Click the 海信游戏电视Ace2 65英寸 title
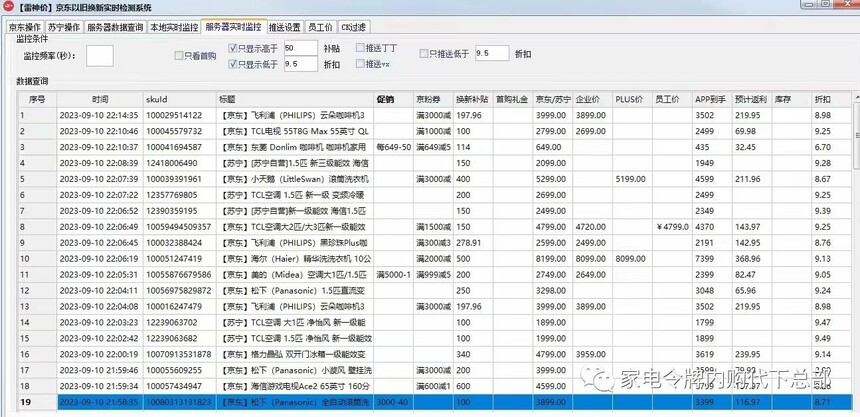860x417 pixels. (x=295, y=386)
